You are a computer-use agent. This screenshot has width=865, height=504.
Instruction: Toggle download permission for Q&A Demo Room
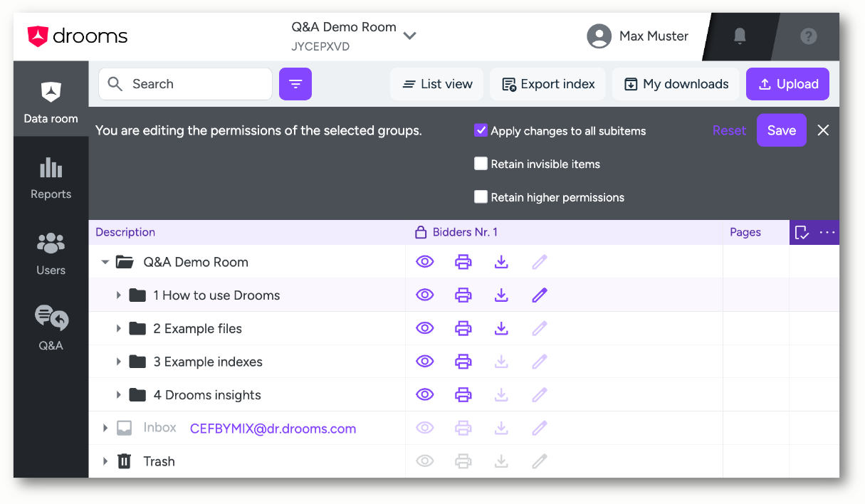point(501,262)
